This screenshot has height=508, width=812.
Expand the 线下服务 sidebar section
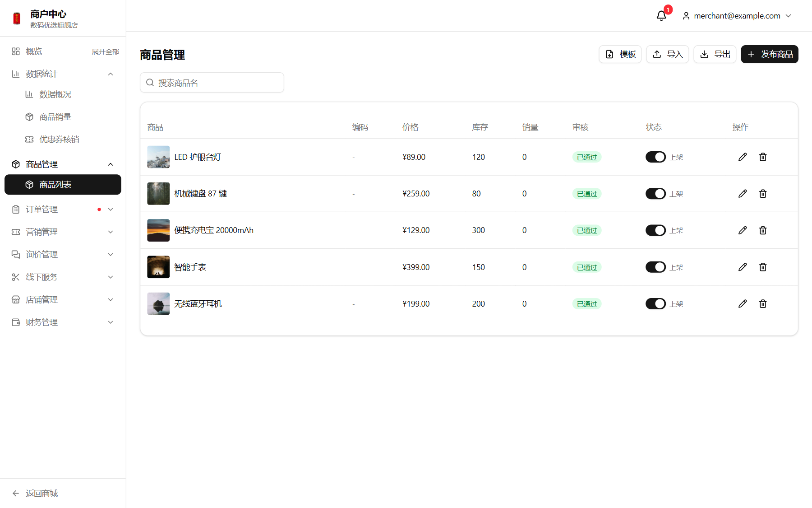tap(63, 277)
